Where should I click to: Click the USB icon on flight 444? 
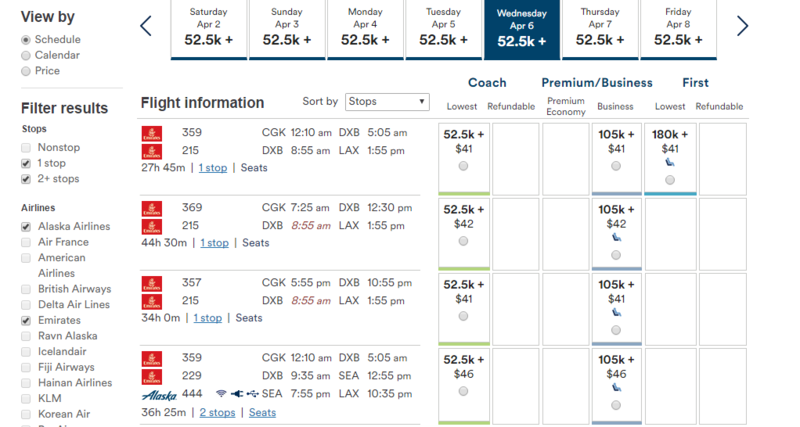[x=253, y=393]
